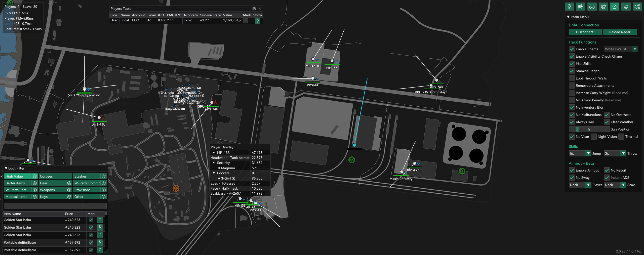
Task: Open High Value filter gear settings
Action: tap(35, 176)
